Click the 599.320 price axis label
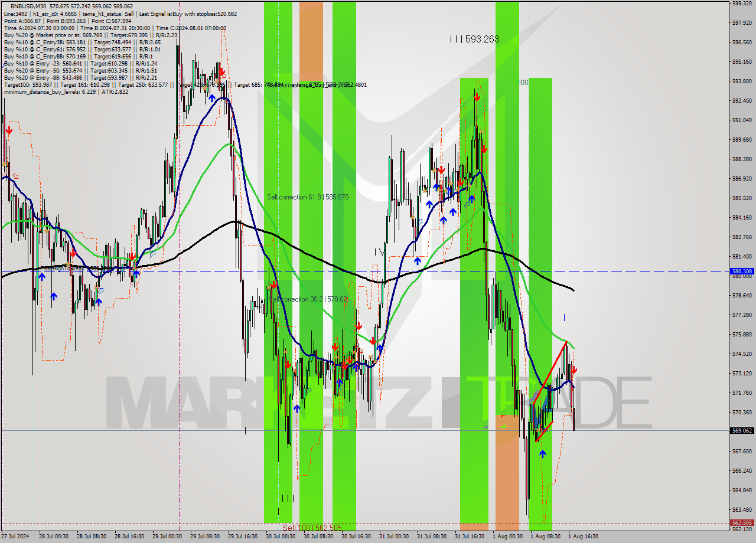Image resolution: width=756 pixels, height=543 pixels. click(x=742, y=3)
